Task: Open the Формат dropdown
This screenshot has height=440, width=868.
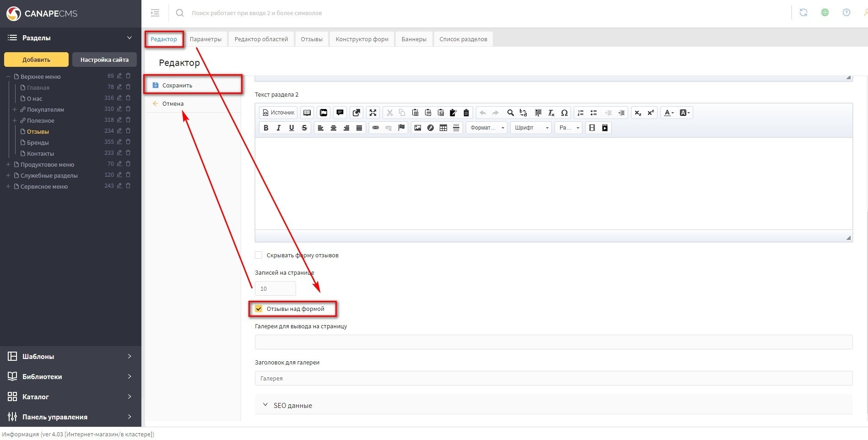Action: pos(486,128)
